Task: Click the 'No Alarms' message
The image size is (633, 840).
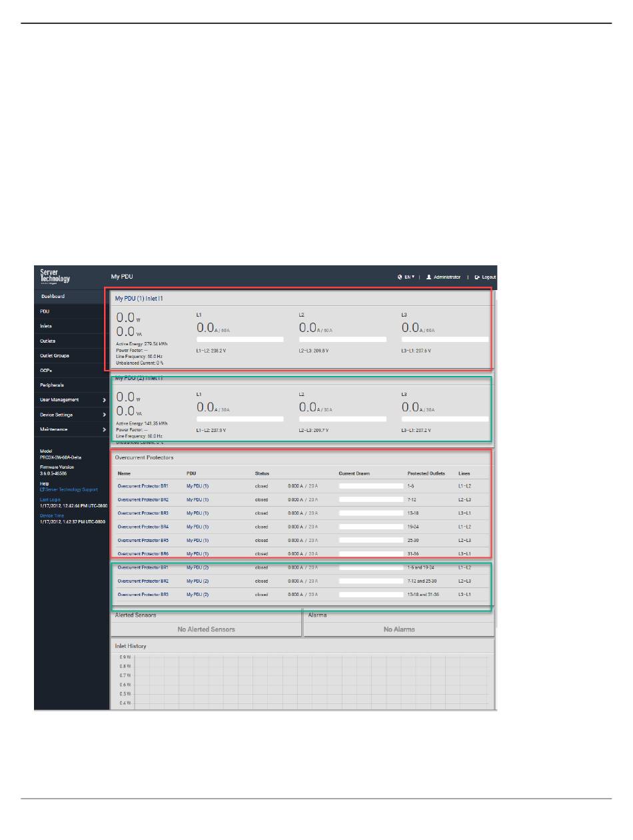Action: pos(399,629)
